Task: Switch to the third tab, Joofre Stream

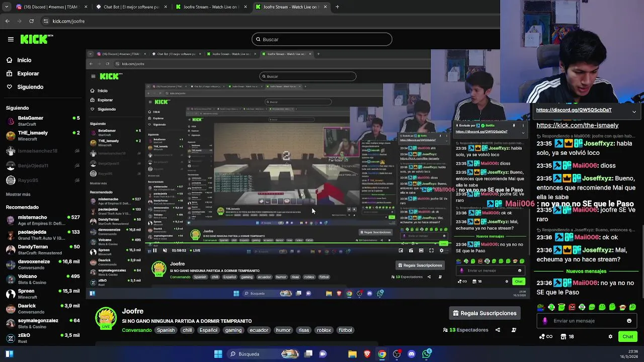Action: click(x=211, y=7)
